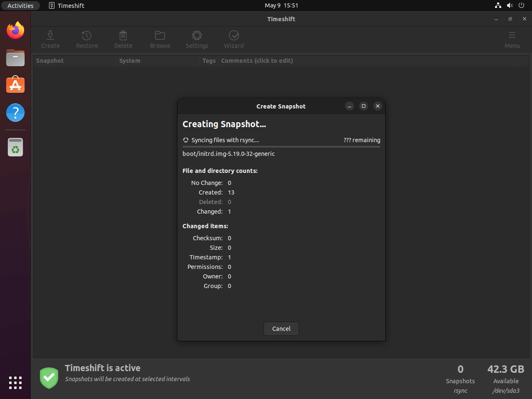The width and height of the screenshot is (532, 399).
Task: Click the green shield status icon
Action: pos(49,378)
